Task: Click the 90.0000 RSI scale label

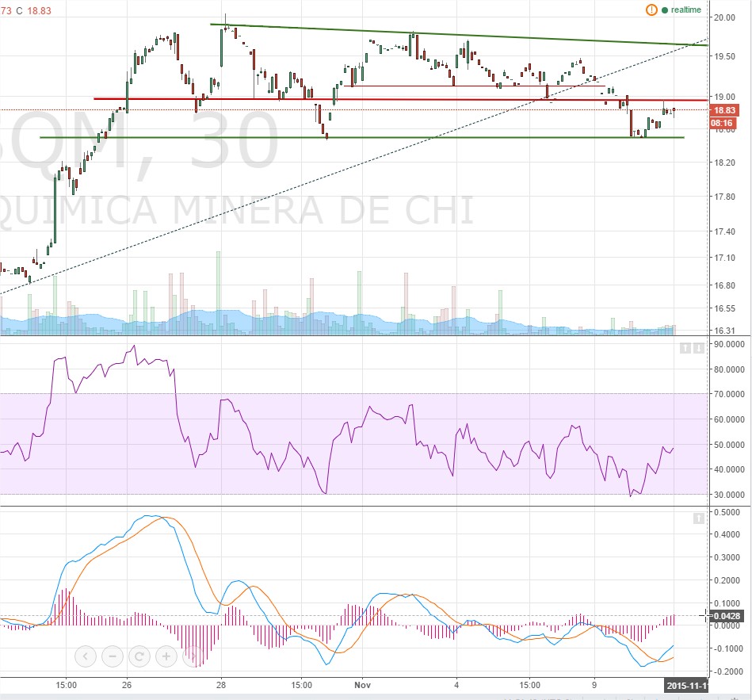Action: pyautogui.click(x=729, y=345)
